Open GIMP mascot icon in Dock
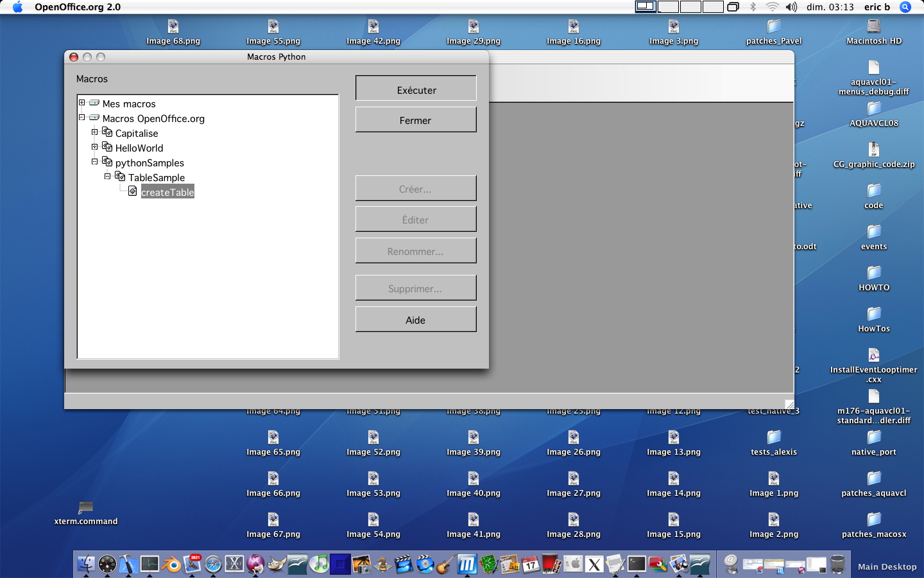Image resolution: width=924 pixels, height=578 pixels. 277,565
